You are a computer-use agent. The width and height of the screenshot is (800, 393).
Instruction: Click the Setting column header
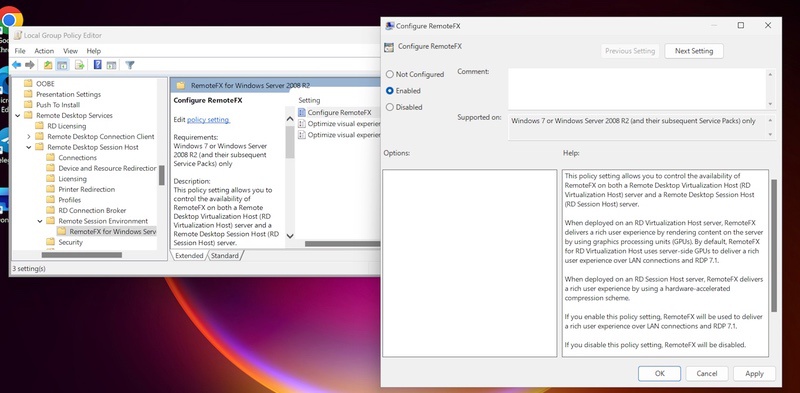(x=309, y=101)
